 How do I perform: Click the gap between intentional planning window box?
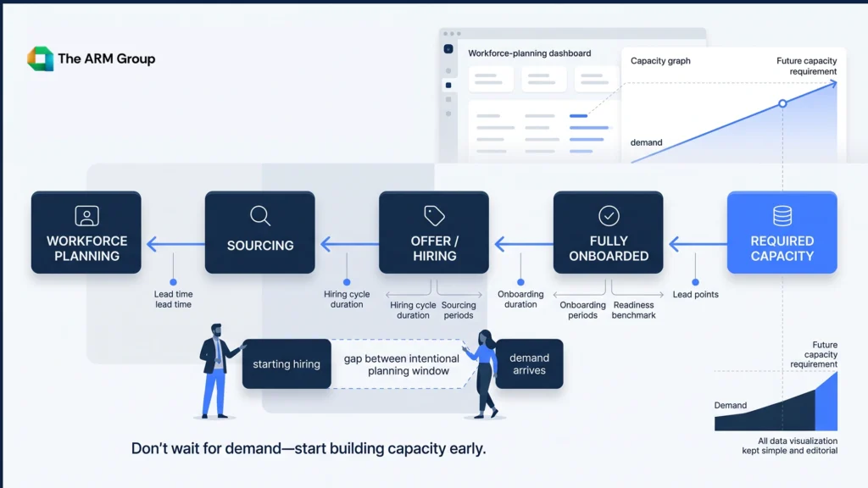pos(401,364)
